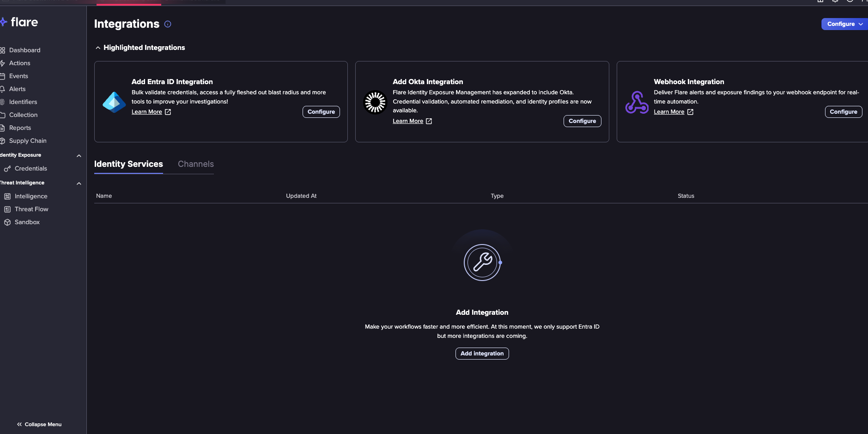Open Learn More for Entra ID
Screen dimensions: 868x434
(147, 112)
